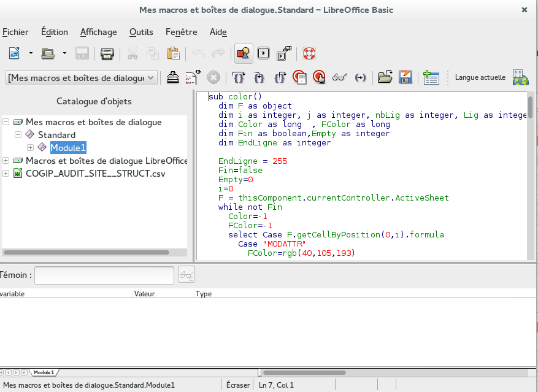Select Standard library in the tree
538x392 pixels.
[x=56, y=135]
